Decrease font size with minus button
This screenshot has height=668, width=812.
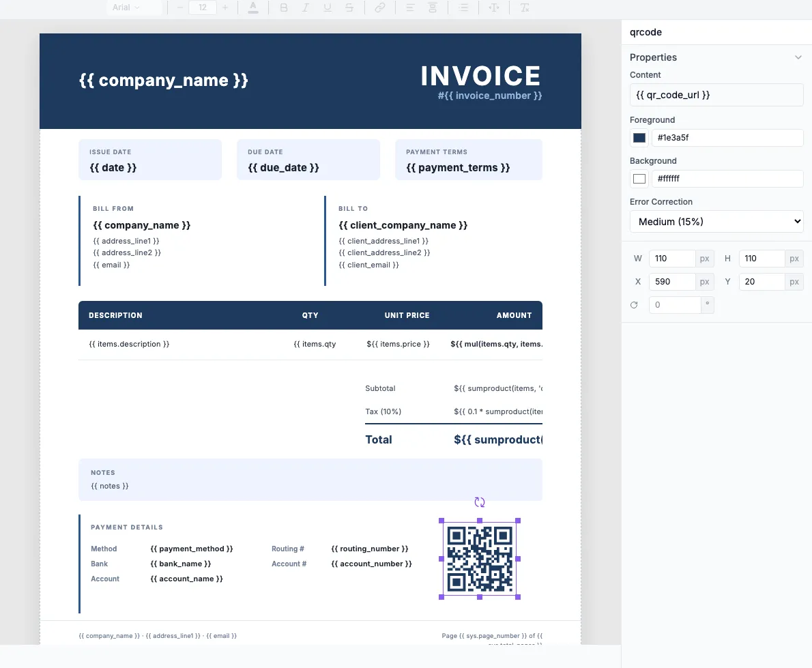click(x=180, y=8)
